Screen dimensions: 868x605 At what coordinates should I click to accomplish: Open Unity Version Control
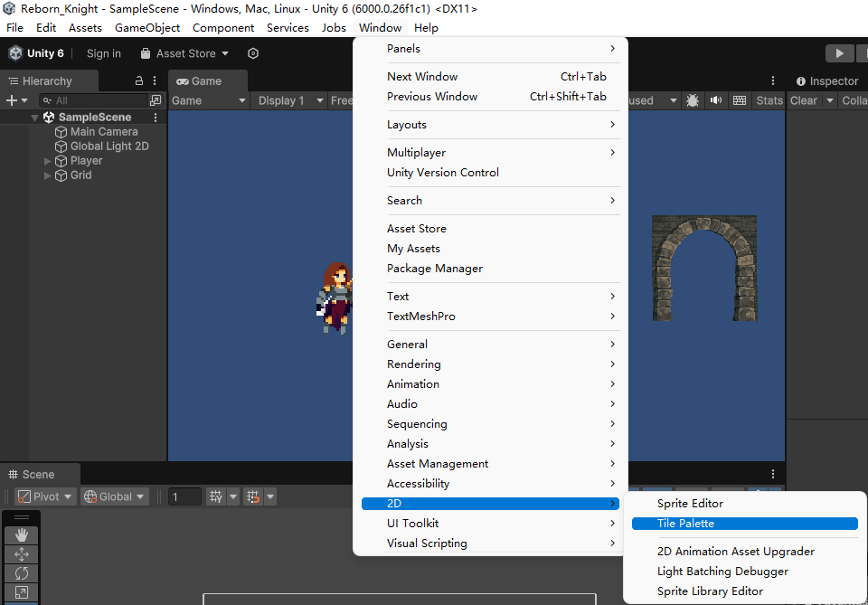tap(490, 173)
